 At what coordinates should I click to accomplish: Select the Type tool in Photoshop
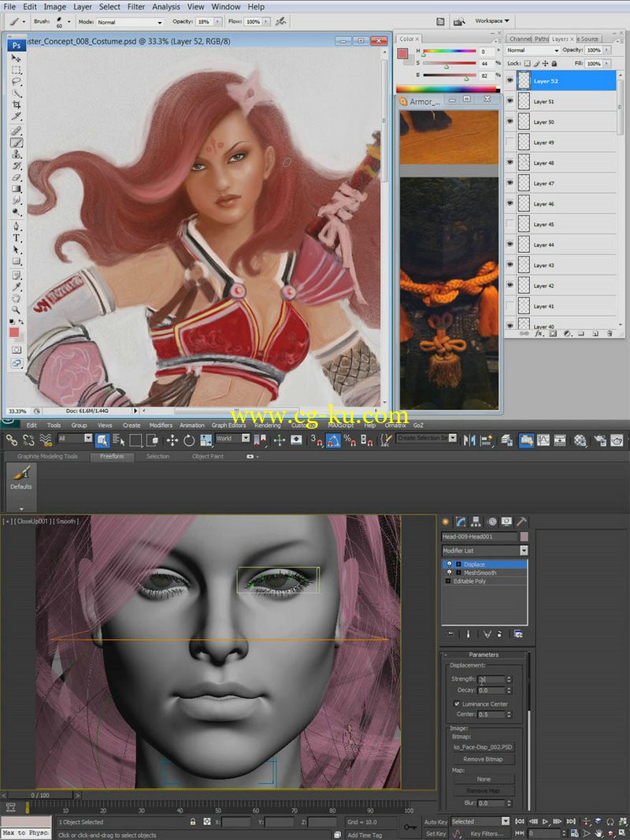pyautogui.click(x=16, y=239)
